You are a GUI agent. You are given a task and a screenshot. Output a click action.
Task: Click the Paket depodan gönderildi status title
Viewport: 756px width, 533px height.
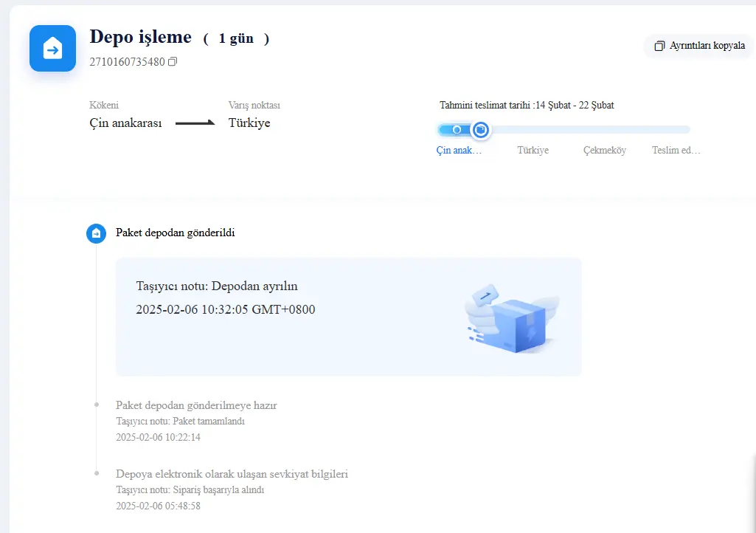[x=175, y=233]
